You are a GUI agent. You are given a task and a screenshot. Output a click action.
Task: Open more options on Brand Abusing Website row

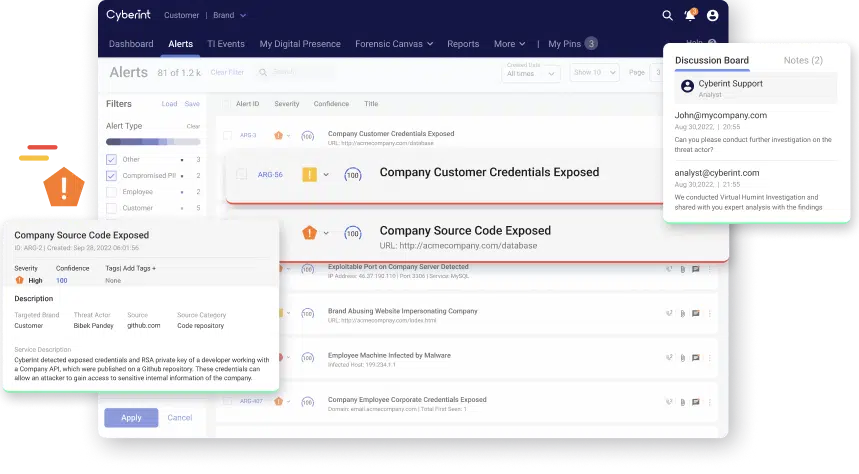click(x=709, y=313)
